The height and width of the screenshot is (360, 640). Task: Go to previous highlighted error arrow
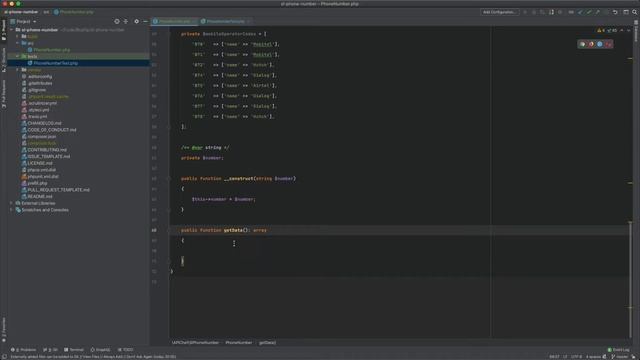click(622, 30)
